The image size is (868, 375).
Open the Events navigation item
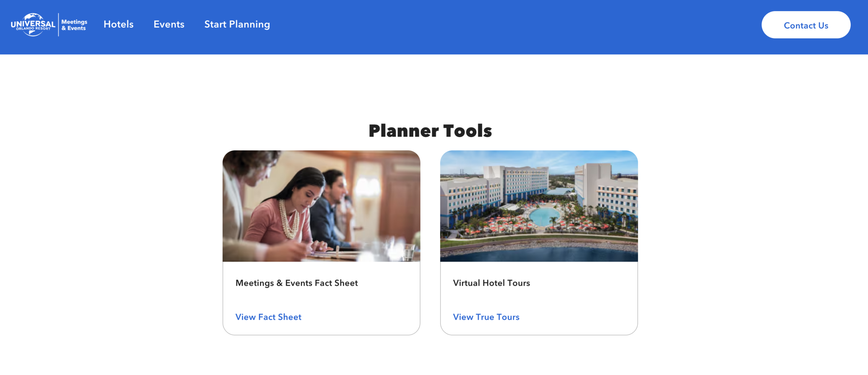click(x=169, y=24)
